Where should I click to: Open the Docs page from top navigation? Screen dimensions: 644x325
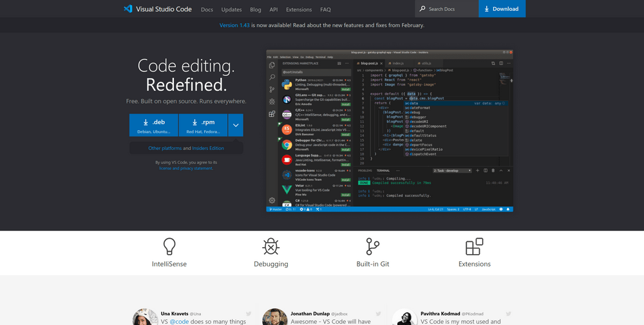click(x=207, y=10)
